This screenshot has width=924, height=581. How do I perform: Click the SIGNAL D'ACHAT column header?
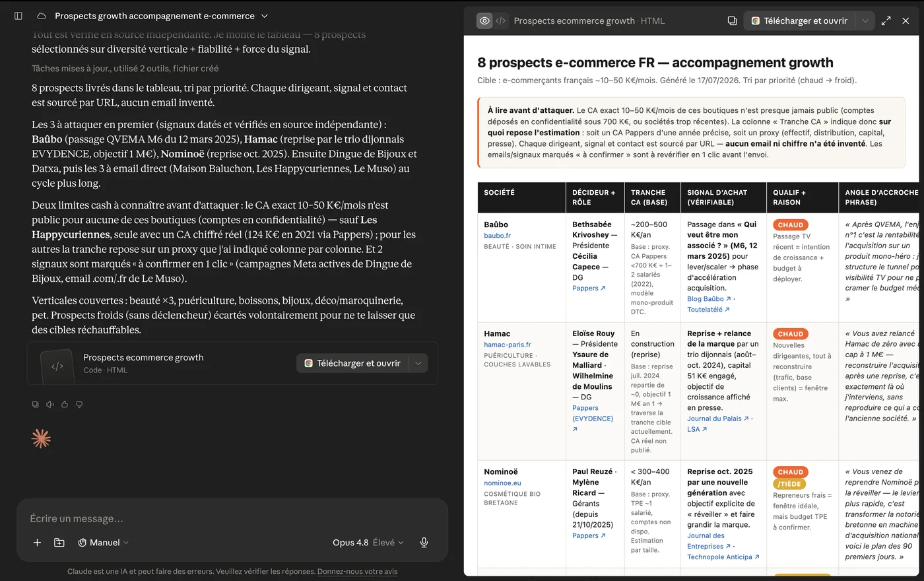[x=724, y=197]
